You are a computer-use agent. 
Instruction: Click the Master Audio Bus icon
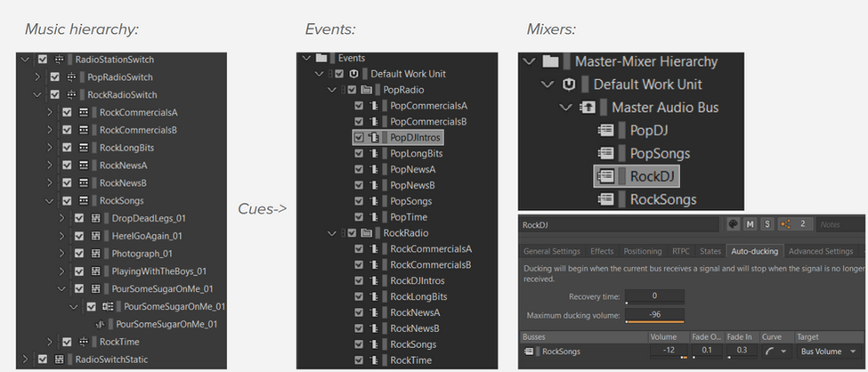tap(588, 107)
